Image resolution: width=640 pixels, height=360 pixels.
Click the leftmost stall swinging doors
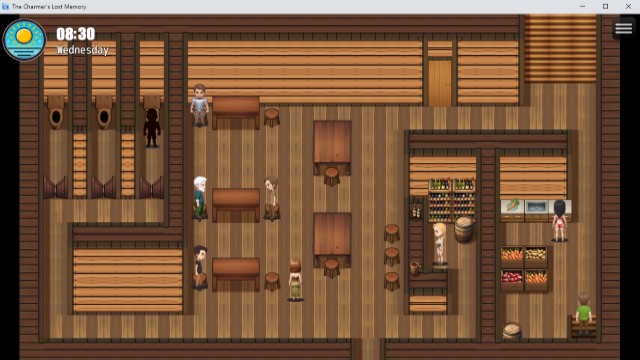[56, 187]
